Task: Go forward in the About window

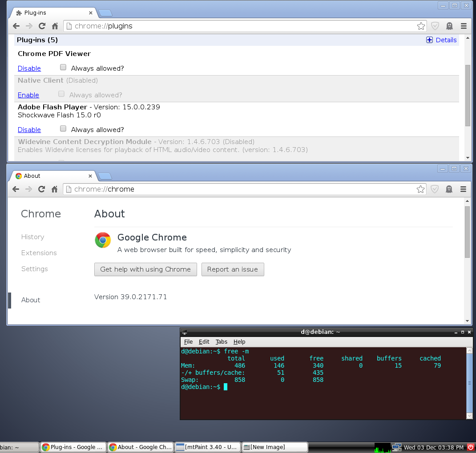Action: pos(28,189)
